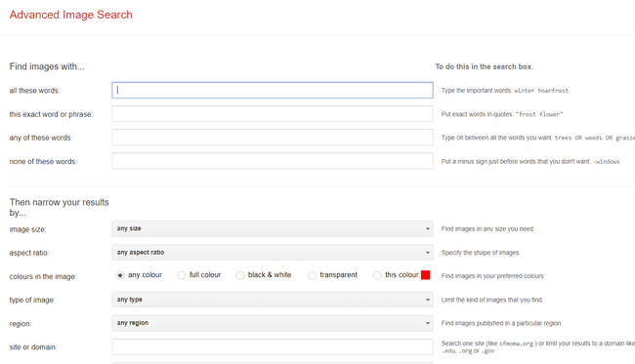Click the 'Advanced Image Search' heading
The width and height of the screenshot is (635, 364).
[x=71, y=15]
